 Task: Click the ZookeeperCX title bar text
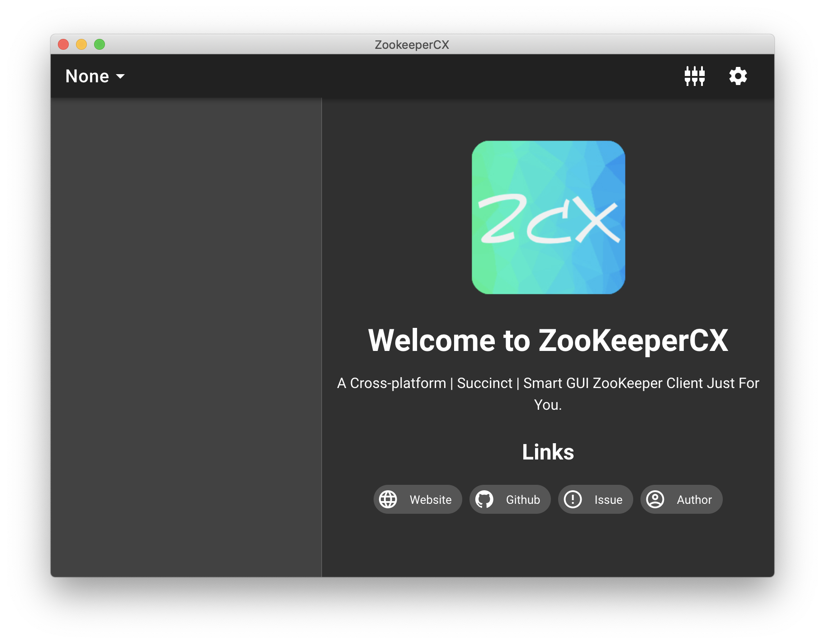coord(412,45)
